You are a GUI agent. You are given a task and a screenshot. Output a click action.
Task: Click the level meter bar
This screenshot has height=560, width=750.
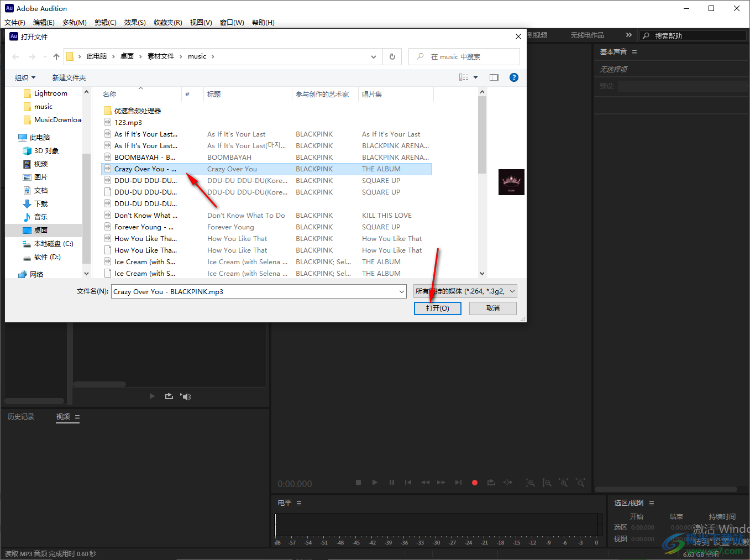click(x=438, y=525)
